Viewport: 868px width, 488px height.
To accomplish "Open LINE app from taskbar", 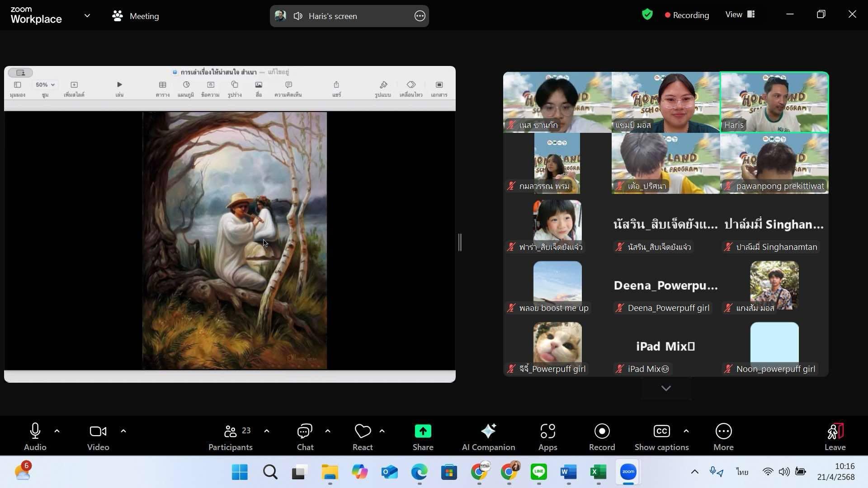I will pos(538,472).
